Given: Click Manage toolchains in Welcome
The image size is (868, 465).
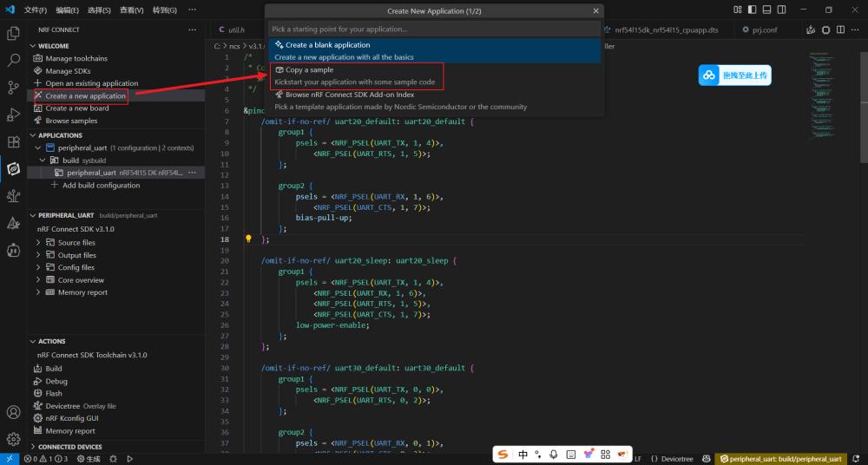Looking at the screenshot, I should (76, 58).
